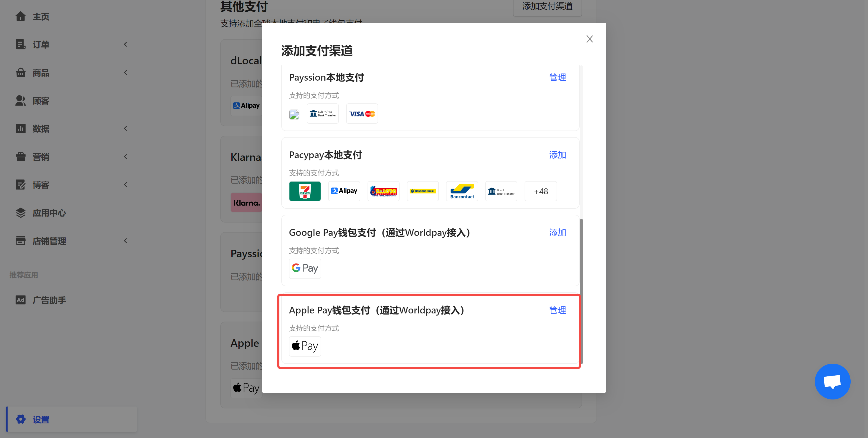868x438 pixels.
Task: Click 添加 for Google Pay钱包支付
Action: pyautogui.click(x=558, y=232)
